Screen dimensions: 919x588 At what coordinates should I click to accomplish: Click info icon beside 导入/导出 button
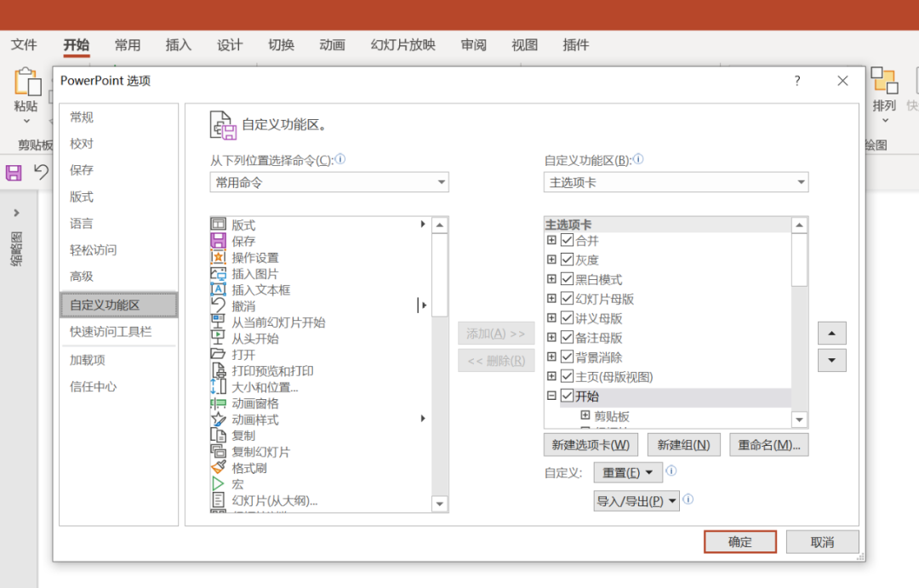688,499
